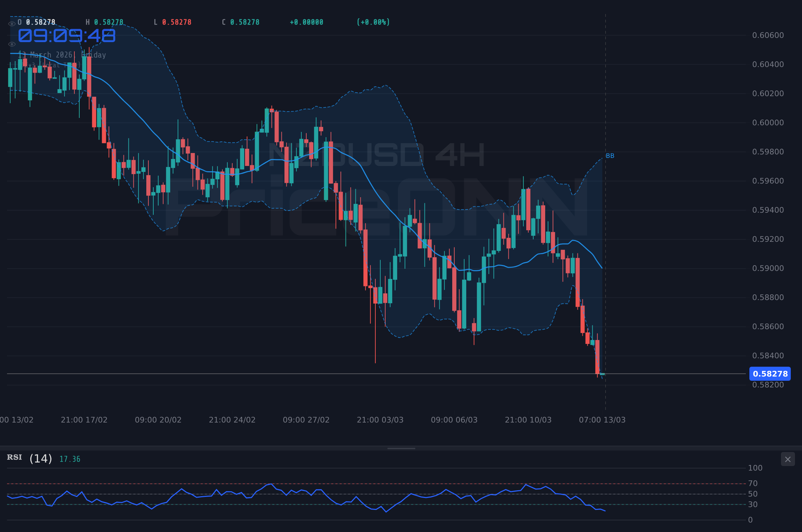Click the +0.00000 change value
802x532 pixels.
(x=307, y=22)
